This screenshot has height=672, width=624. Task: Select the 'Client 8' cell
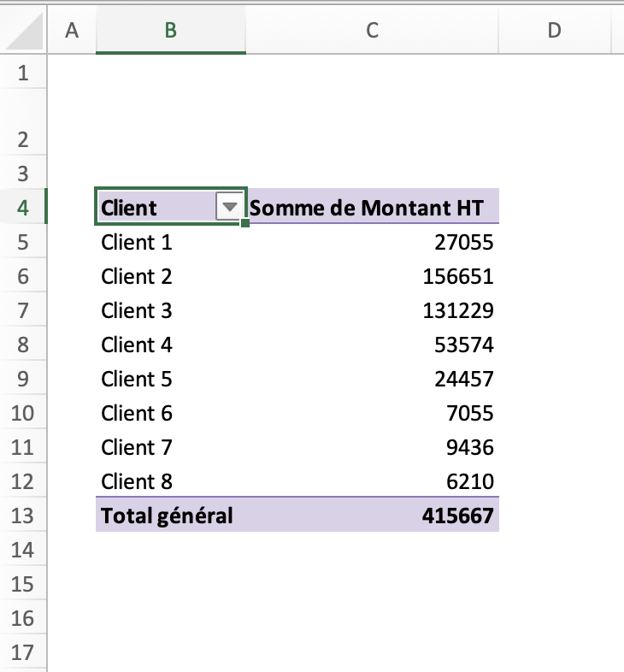click(171, 481)
